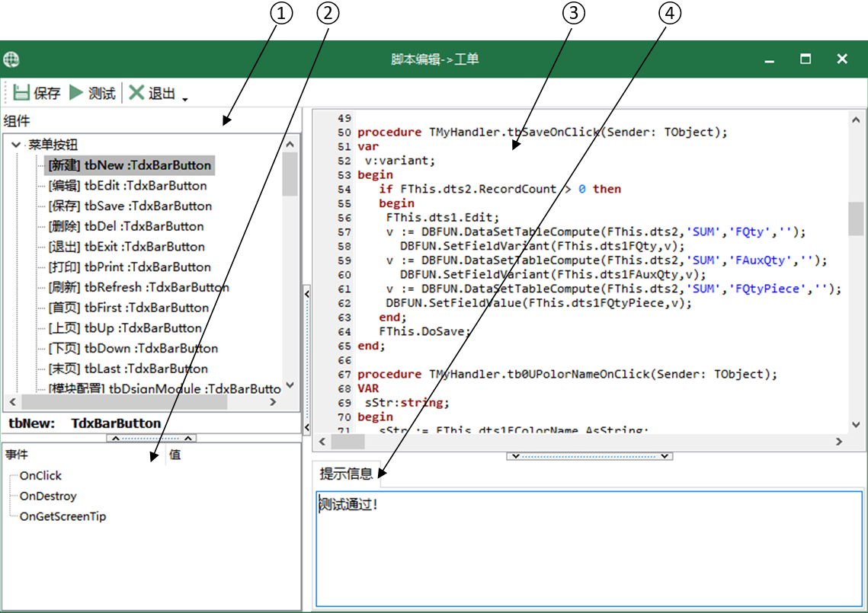Click code line 54 if RecordCount statement
The height and width of the screenshot is (613, 868).
500,189
